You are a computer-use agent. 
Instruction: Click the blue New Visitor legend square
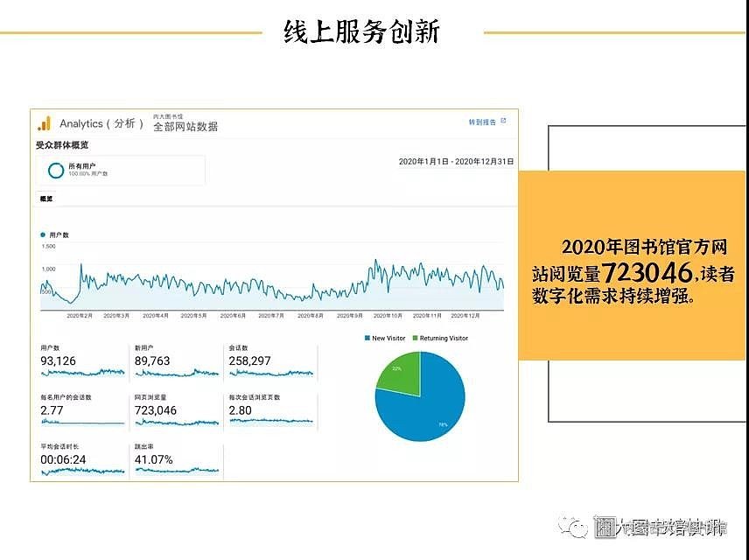(x=367, y=338)
